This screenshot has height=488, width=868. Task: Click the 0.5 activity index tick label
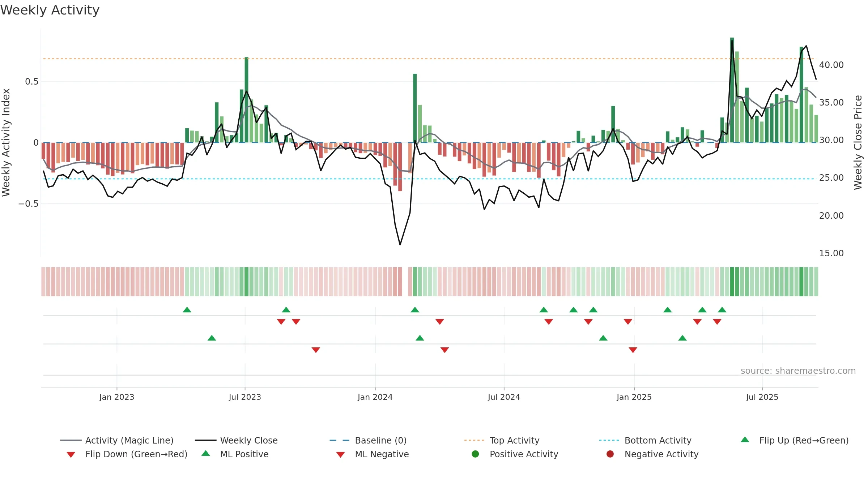click(32, 81)
